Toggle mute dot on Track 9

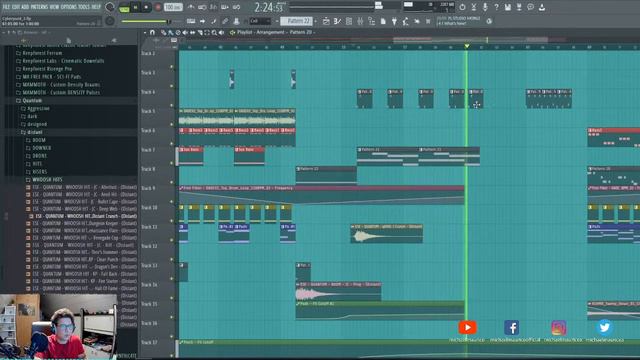172,201
